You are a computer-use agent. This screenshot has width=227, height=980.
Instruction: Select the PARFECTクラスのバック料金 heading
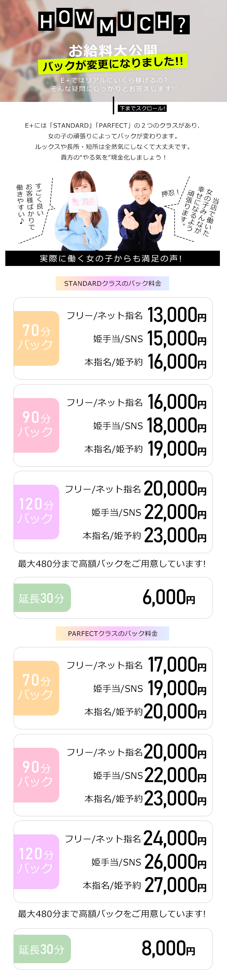[x=112, y=633]
